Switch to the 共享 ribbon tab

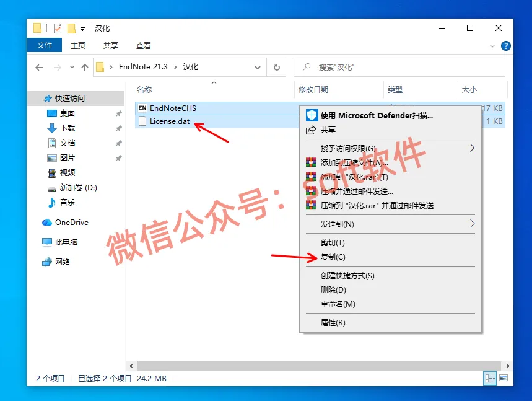pyautogui.click(x=111, y=45)
